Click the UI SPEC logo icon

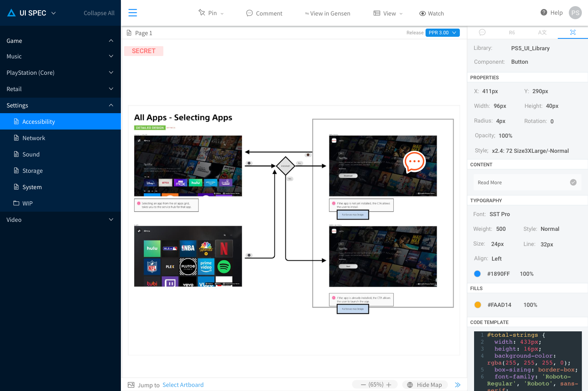(11, 13)
